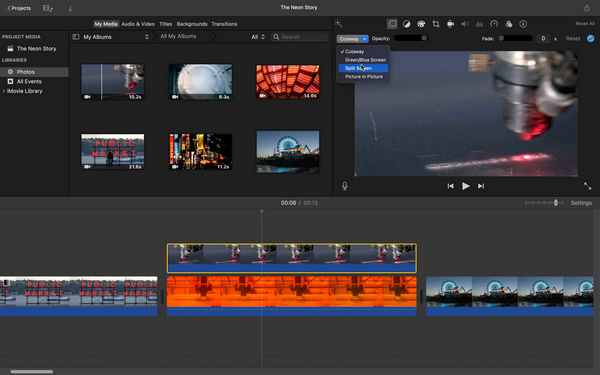Open the Cutaway overlay style dropdown
This screenshot has width=600, height=375.
(352, 39)
